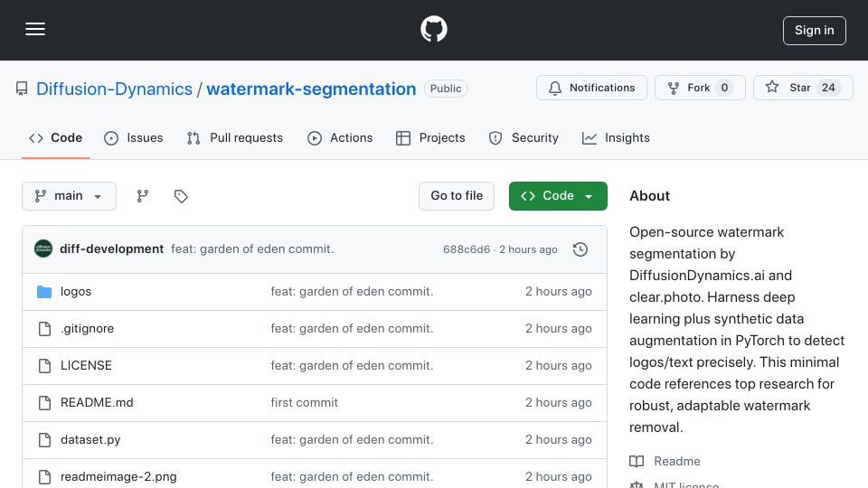Viewport: 868px width, 488px height.
Task: Click the file icon beside .gitignore
Action: [x=44, y=329]
